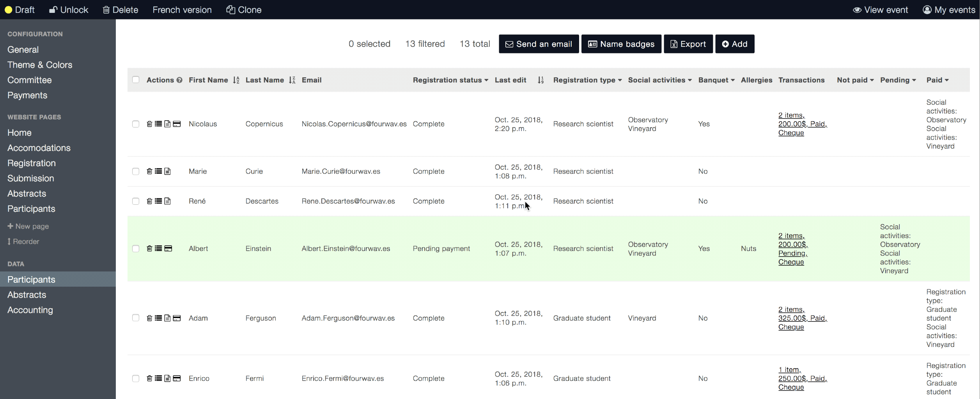Click Unlock in top bar
This screenshot has width=980, height=399.
(x=69, y=10)
